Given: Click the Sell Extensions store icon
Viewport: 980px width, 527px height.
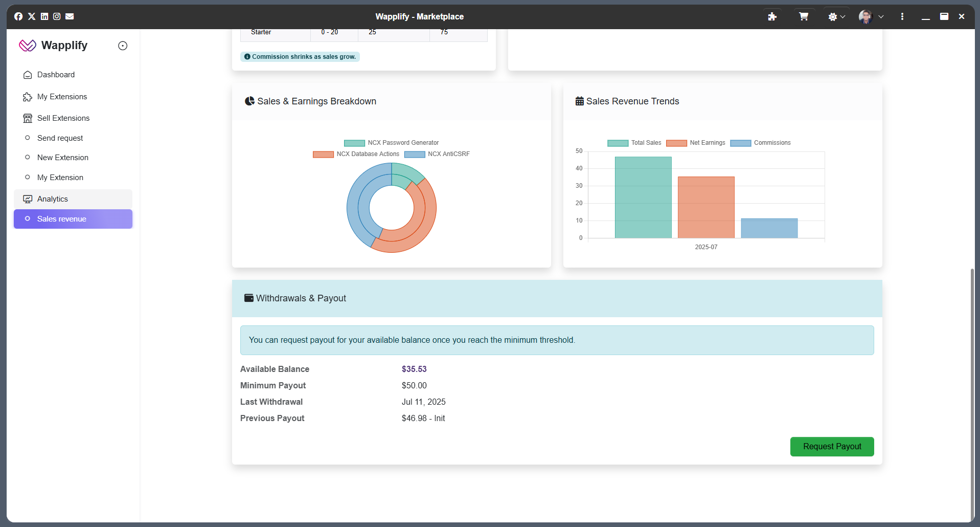Looking at the screenshot, I should 28,118.
